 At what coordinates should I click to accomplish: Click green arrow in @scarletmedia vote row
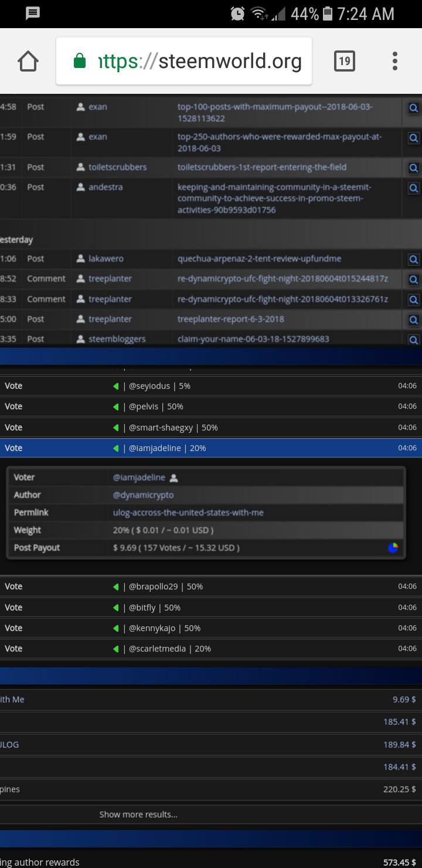pyautogui.click(x=115, y=649)
